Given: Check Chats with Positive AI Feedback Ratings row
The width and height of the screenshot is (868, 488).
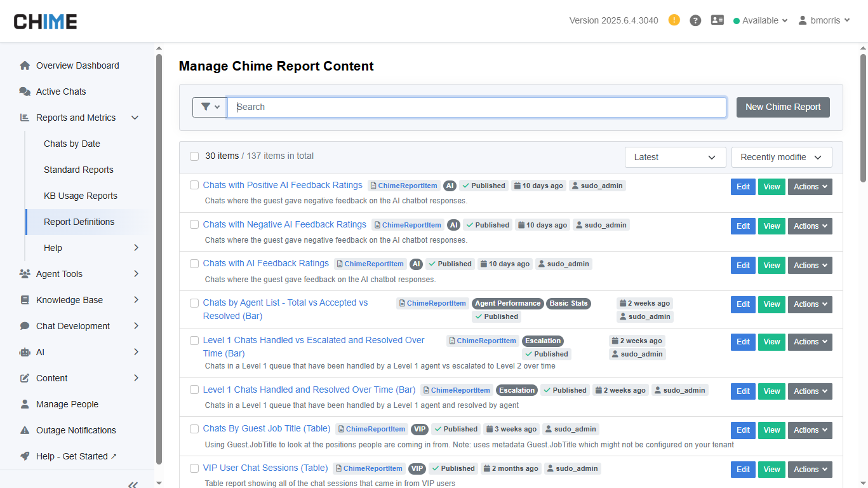Looking at the screenshot, I should 194,186.
